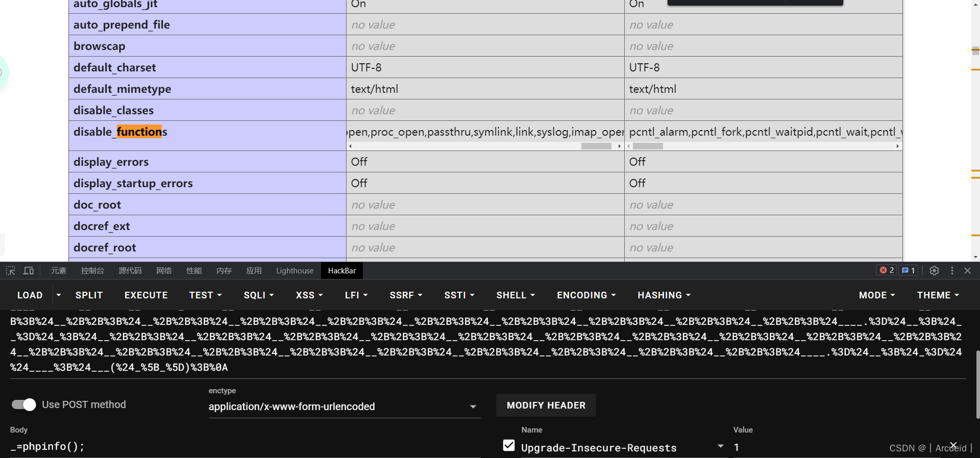This screenshot has height=458, width=980.
Task: Expand the header Name suggestions dropdown
Action: coord(720,446)
